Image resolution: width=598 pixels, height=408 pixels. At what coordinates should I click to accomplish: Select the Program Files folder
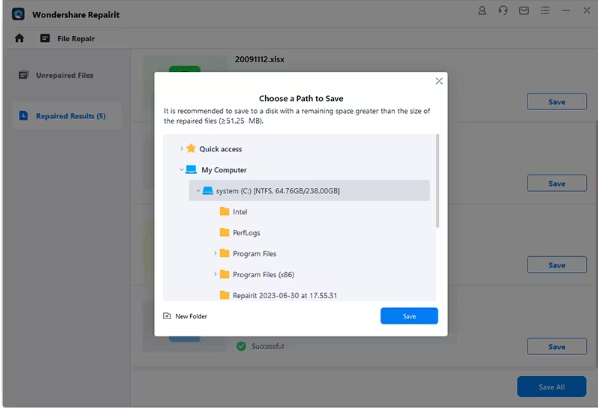pyautogui.click(x=254, y=254)
